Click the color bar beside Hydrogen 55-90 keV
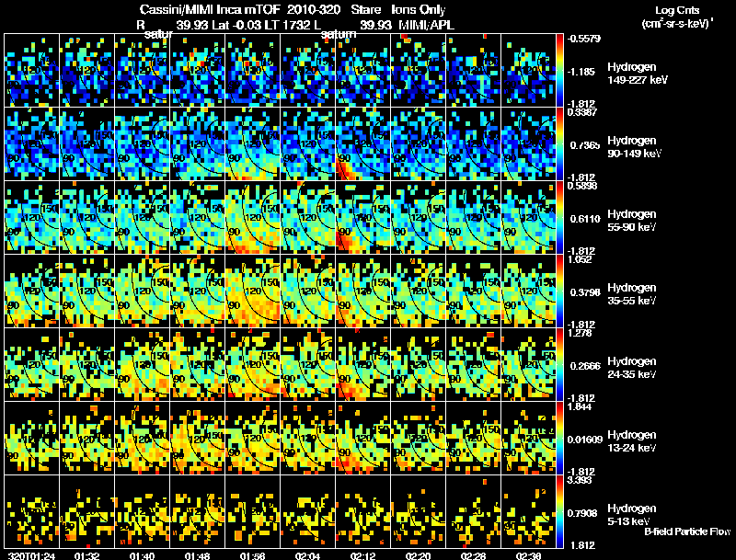Image resolution: width=736 pixels, height=560 pixels. (559, 218)
